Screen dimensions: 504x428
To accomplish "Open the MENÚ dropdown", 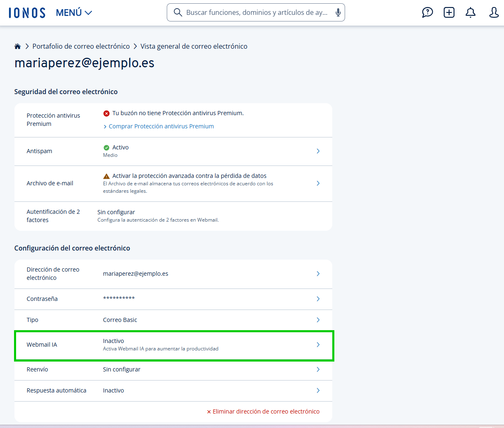I will (74, 13).
